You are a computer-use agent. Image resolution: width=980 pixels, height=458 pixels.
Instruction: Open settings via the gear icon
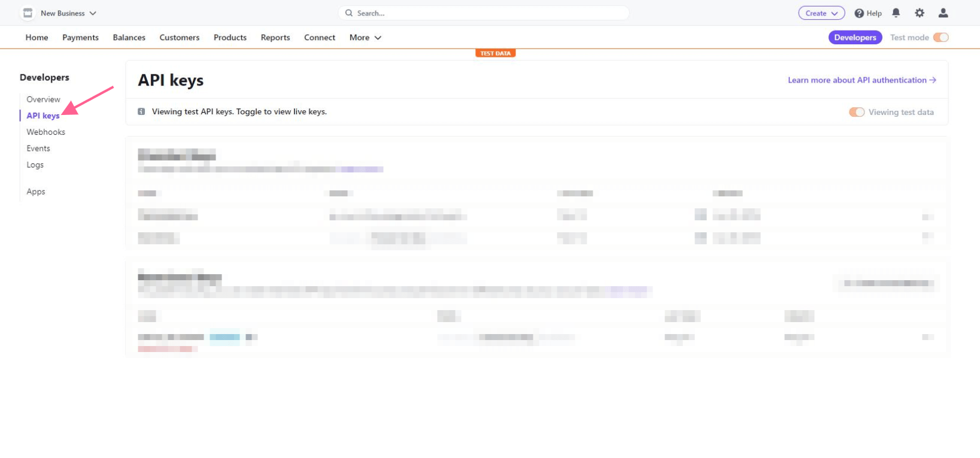tap(920, 13)
